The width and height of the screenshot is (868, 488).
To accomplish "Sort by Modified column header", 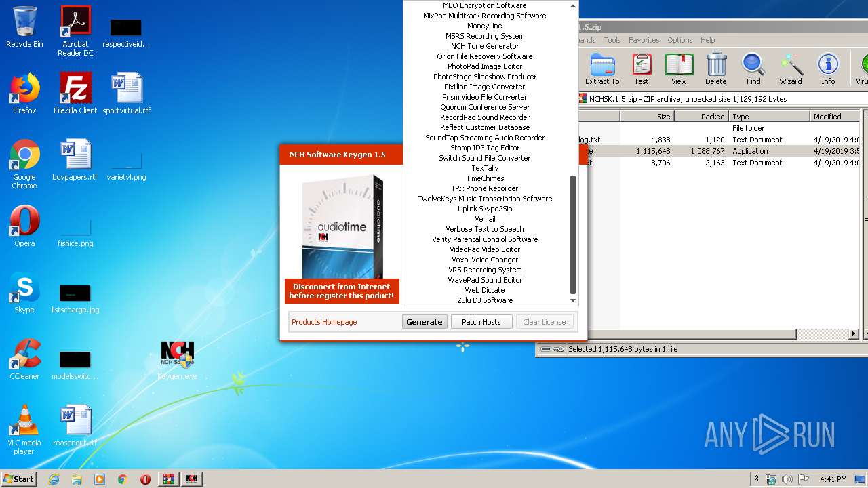I will tap(835, 117).
